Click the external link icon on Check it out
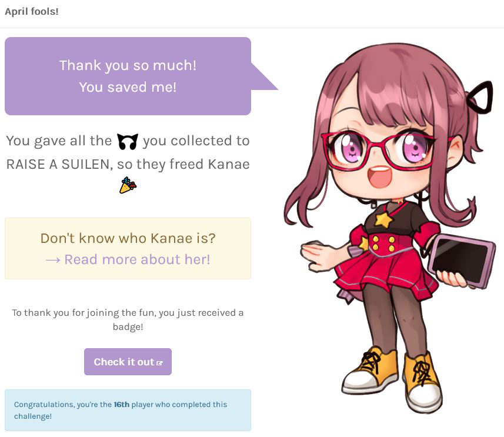 click(x=160, y=363)
